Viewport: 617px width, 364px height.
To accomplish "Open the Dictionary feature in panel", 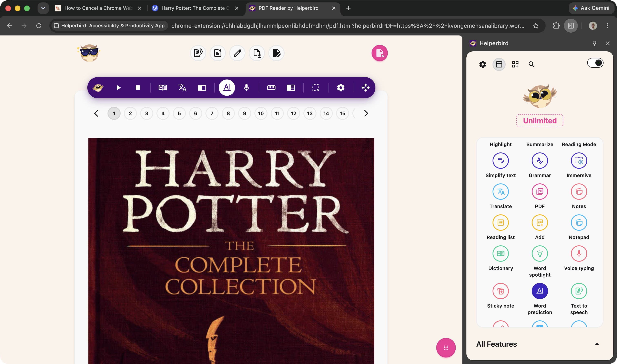I will click(500, 254).
